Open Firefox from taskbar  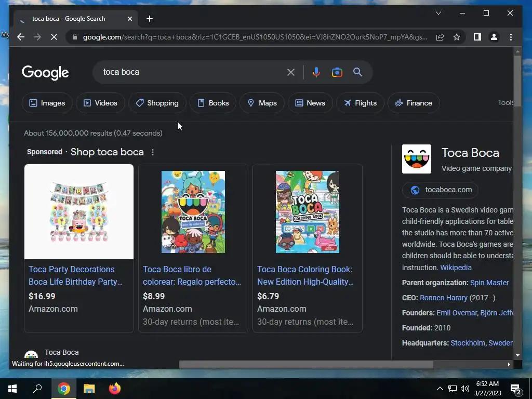115,389
